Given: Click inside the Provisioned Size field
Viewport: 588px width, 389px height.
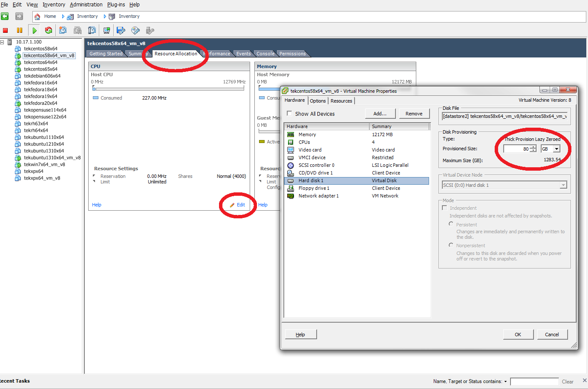Looking at the screenshot, I should 516,149.
